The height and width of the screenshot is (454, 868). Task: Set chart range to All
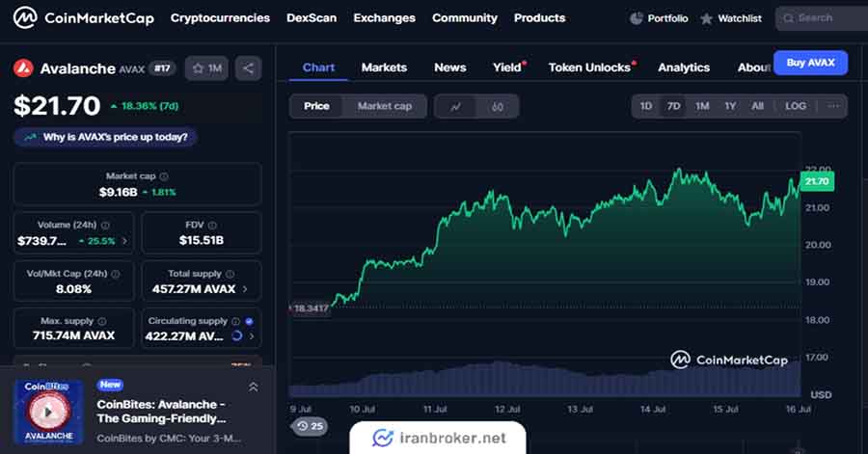click(x=757, y=106)
